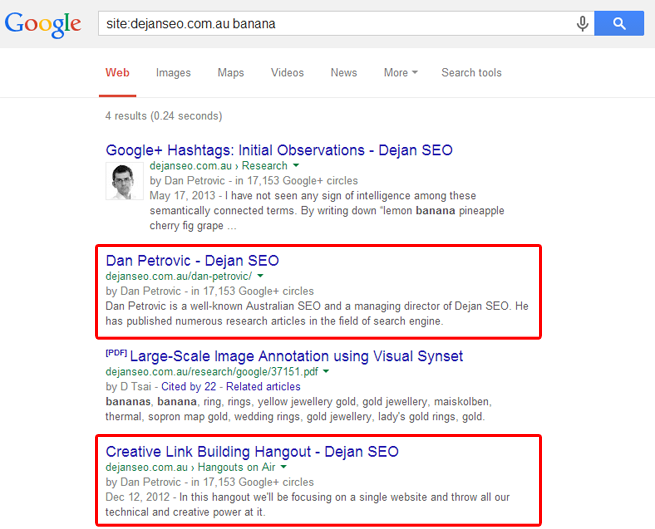
Task: Click by Dan Petrovic under Hashtags result
Action: coord(187,181)
